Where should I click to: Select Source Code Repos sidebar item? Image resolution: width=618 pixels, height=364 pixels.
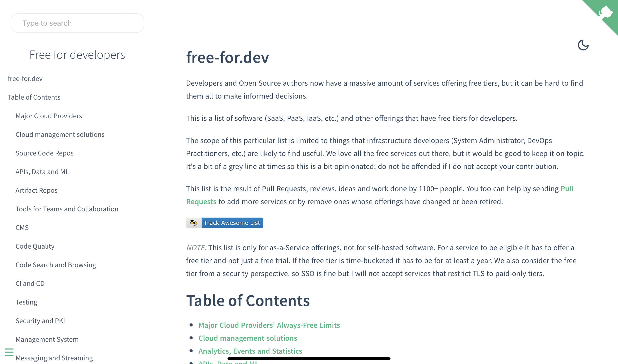pos(45,153)
